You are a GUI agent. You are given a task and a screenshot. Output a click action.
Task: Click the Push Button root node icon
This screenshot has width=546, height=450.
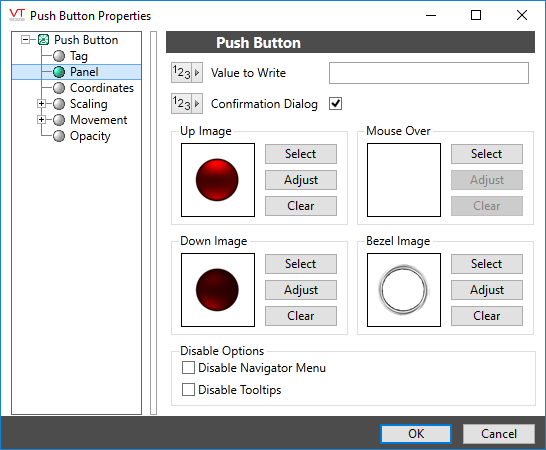43,40
